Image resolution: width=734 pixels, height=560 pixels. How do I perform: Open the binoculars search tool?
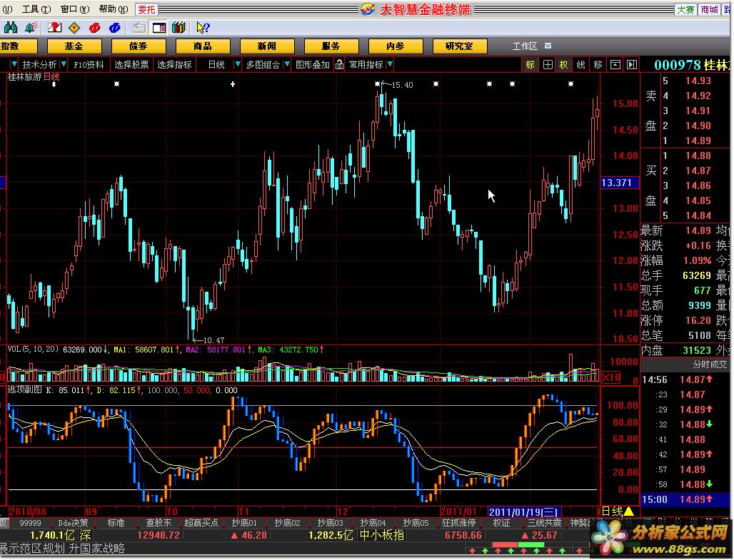pyautogui.click(x=10, y=28)
